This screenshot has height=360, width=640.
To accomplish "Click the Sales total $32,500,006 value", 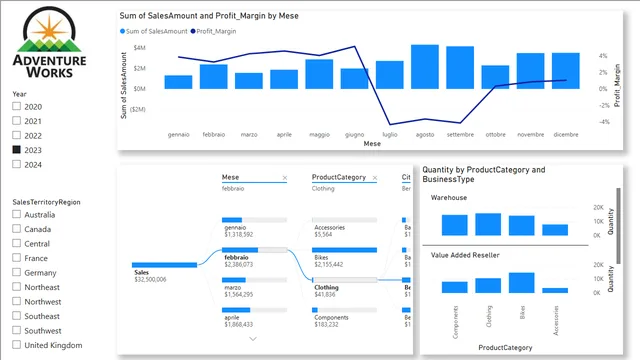I will point(150,280).
